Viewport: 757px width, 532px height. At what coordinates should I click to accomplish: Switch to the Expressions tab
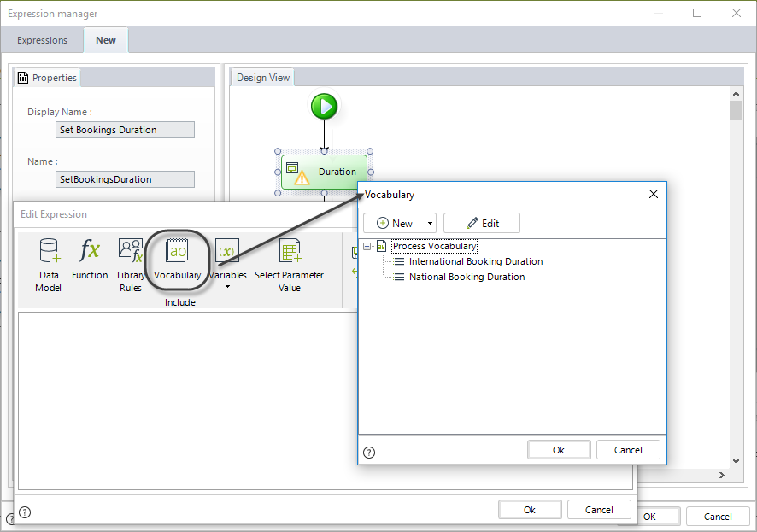42,40
